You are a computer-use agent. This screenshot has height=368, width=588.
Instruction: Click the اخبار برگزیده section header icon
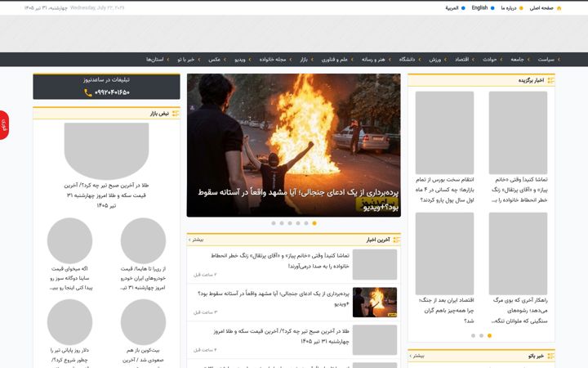[x=550, y=80]
